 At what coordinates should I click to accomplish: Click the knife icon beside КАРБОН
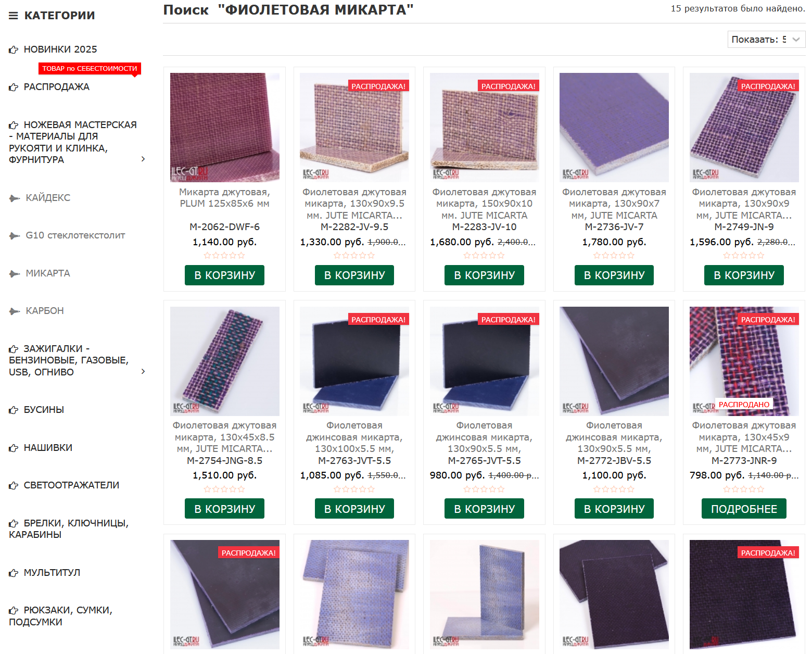(15, 311)
